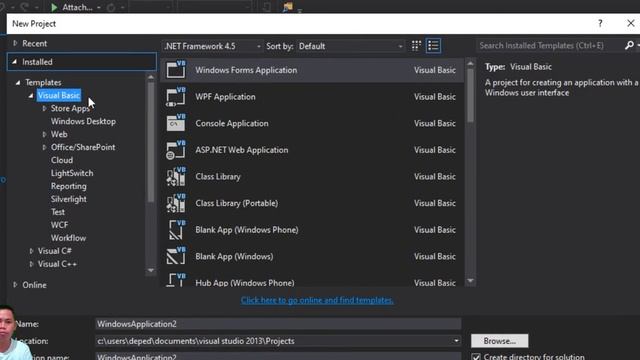This screenshot has height=360, width=640.
Task: Click the green Attach play icon
Action: [x=54, y=7]
